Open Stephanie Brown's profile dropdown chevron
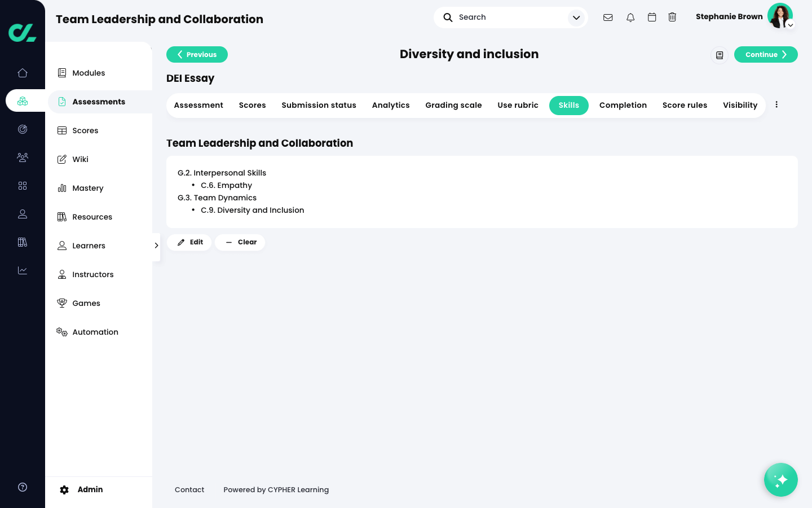 [791, 25]
